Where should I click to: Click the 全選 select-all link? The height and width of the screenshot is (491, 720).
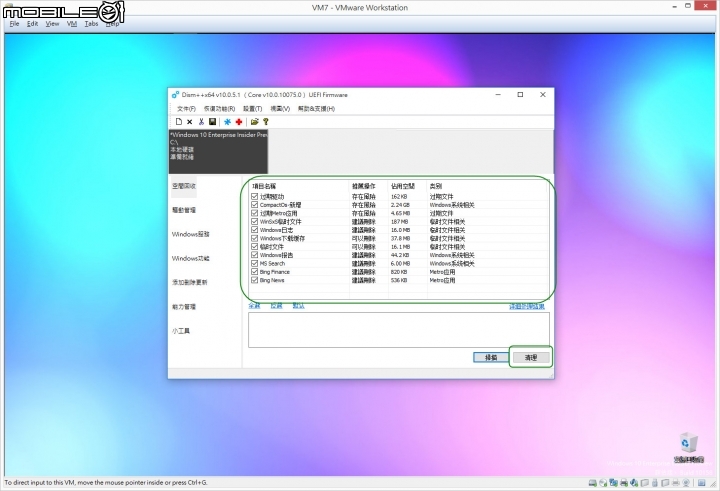[254, 306]
